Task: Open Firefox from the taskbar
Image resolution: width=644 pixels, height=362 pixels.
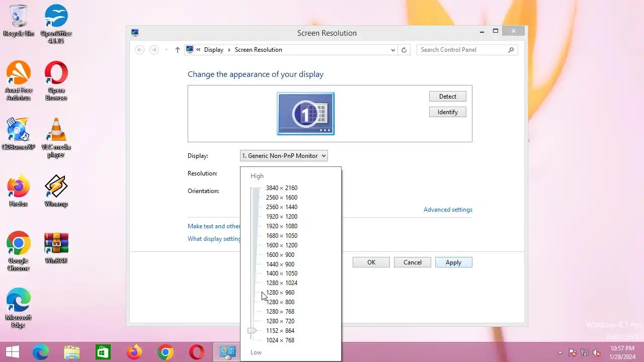Action: (x=134, y=352)
